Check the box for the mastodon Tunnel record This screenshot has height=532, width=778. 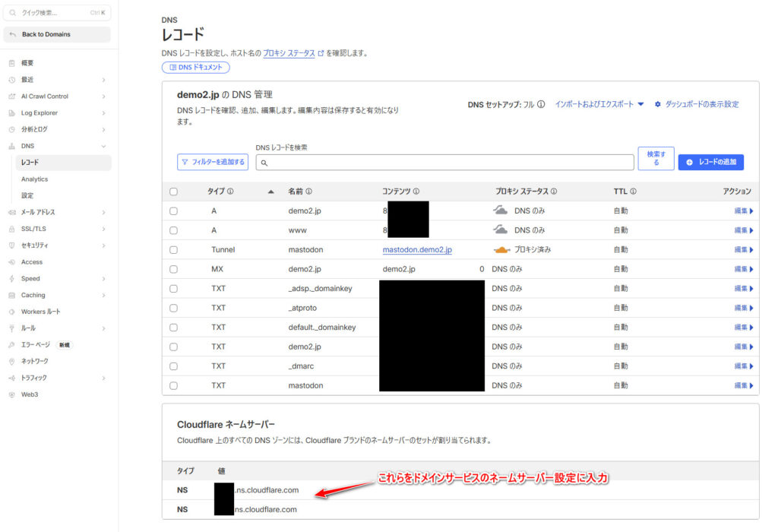[x=174, y=249]
